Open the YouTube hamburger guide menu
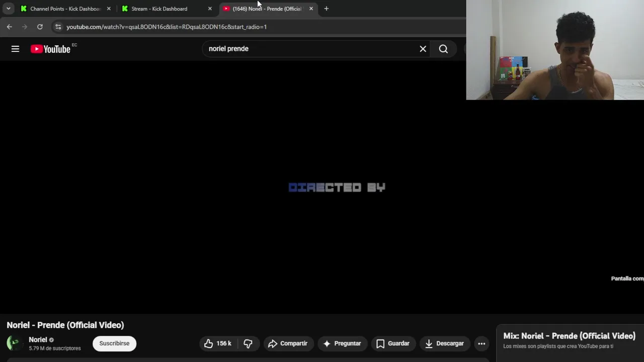The width and height of the screenshot is (644, 362). pos(15,49)
